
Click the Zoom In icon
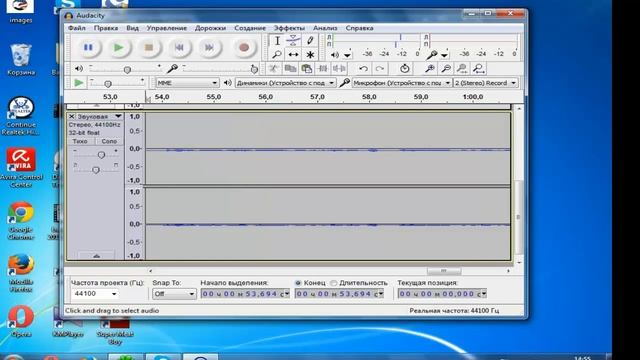coord(429,69)
